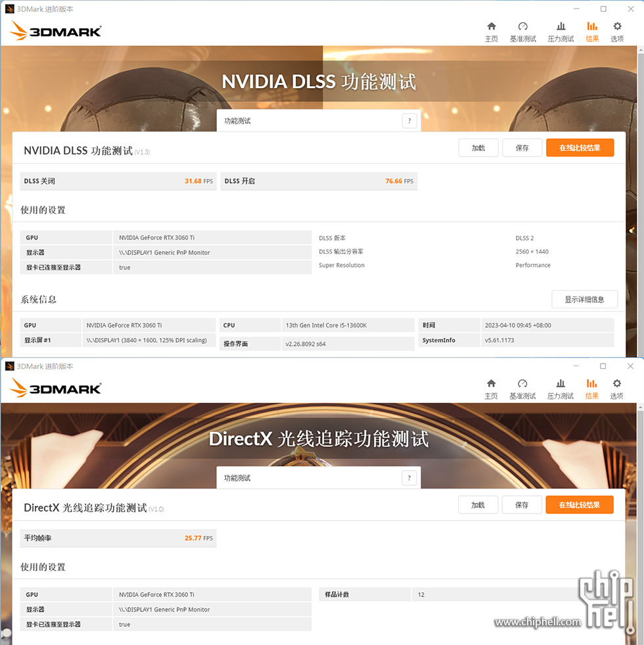This screenshot has height=645, width=644.
Task: Click 3DMARK logo in top window
Action: coord(55,31)
